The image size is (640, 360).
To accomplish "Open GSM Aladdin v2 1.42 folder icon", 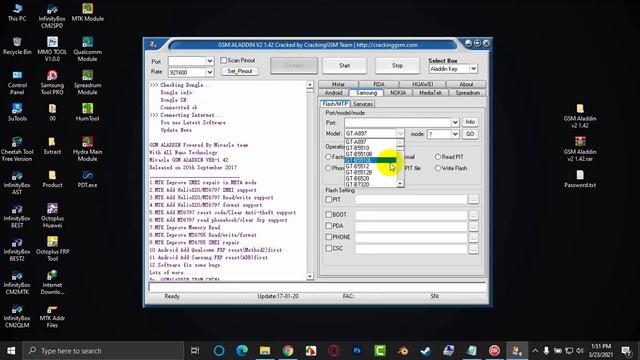I will [x=580, y=116].
